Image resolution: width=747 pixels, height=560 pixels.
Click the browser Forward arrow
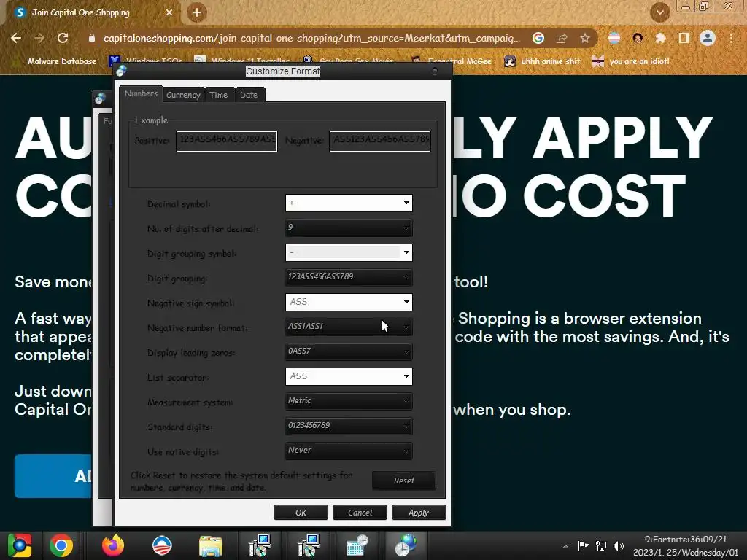39,38
